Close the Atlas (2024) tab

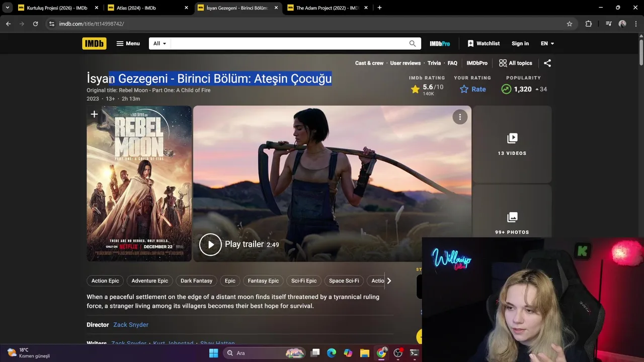pyautogui.click(x=186, y=8)
